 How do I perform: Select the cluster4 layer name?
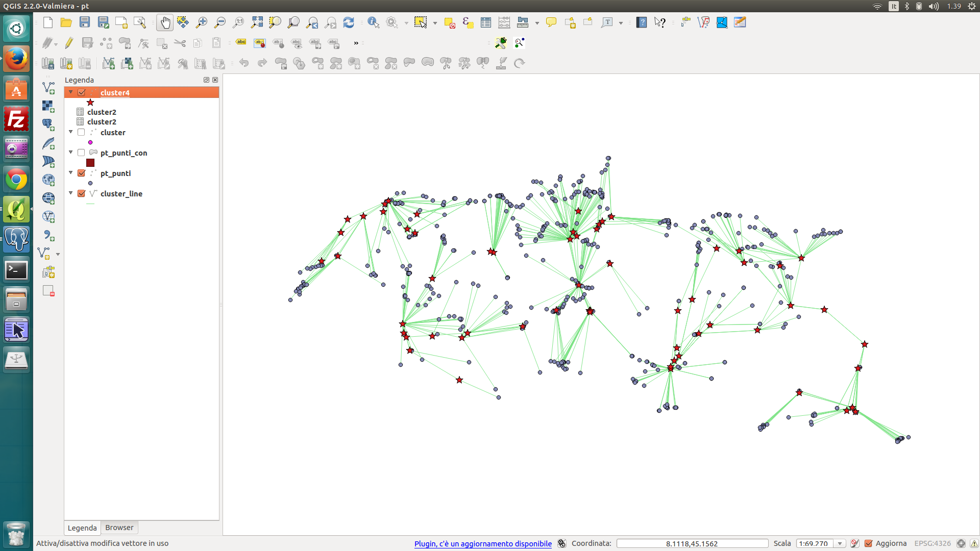point(115,93)
